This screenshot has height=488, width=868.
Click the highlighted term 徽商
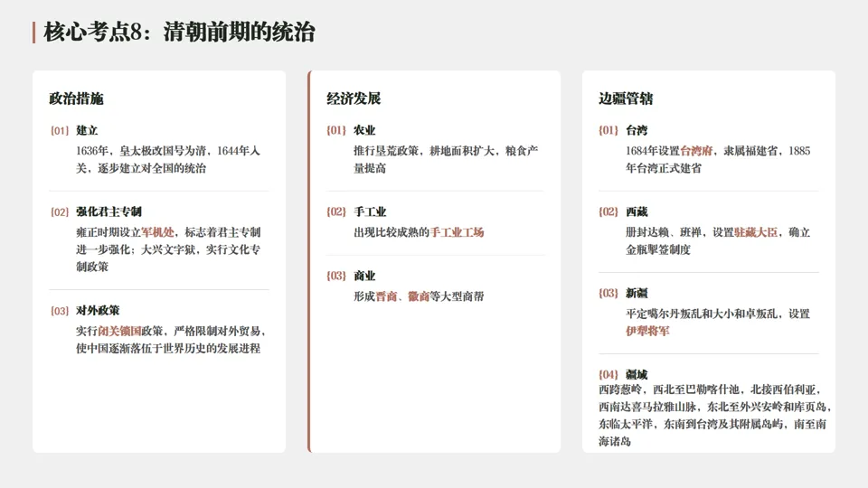click(x=419, y=296)
